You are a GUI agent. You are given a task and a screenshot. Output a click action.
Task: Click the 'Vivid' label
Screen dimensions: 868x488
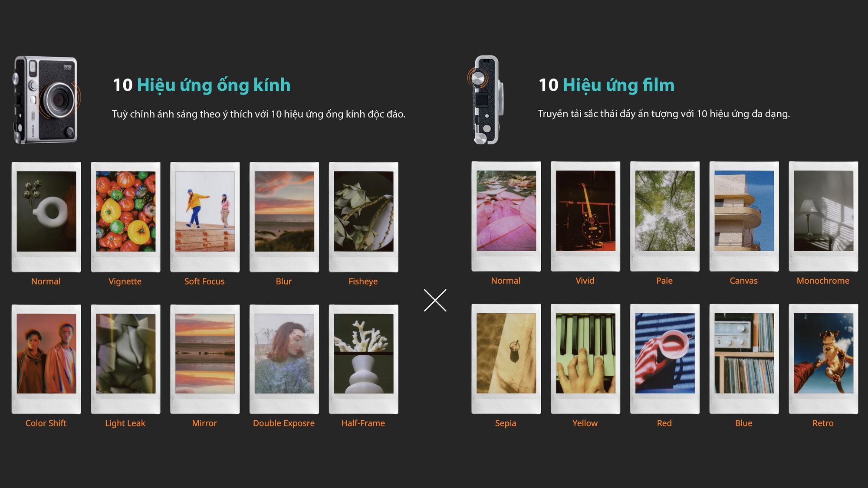click(585, 281)
